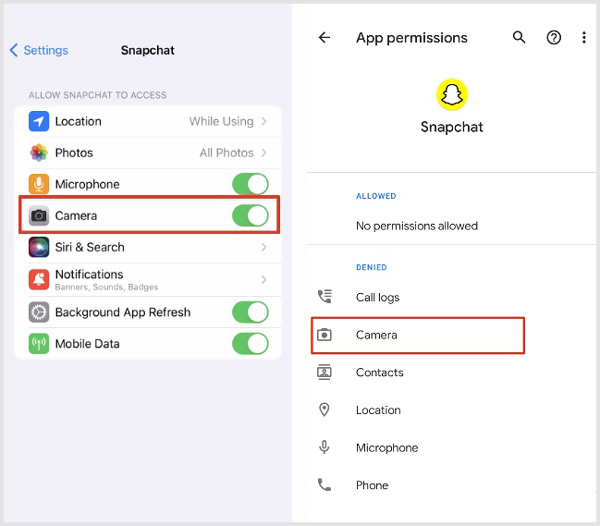Viewport: 600px width, 526px height.
Task: Turn off the Camera switch
Action: pyautogui.click(x=250, y=216)
